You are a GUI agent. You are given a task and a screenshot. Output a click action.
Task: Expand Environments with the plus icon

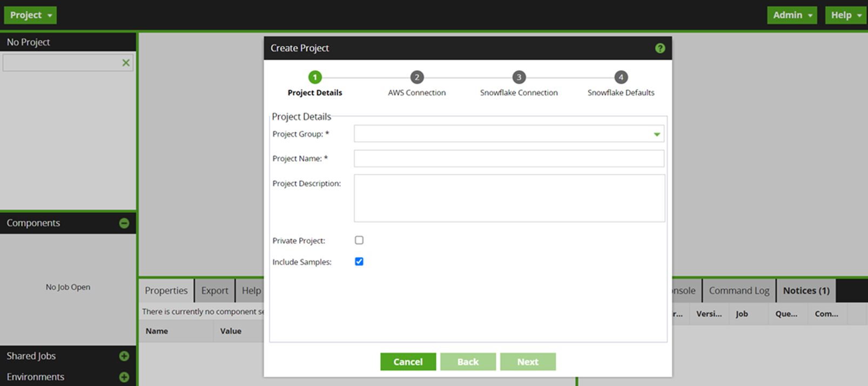coord(124,377)
